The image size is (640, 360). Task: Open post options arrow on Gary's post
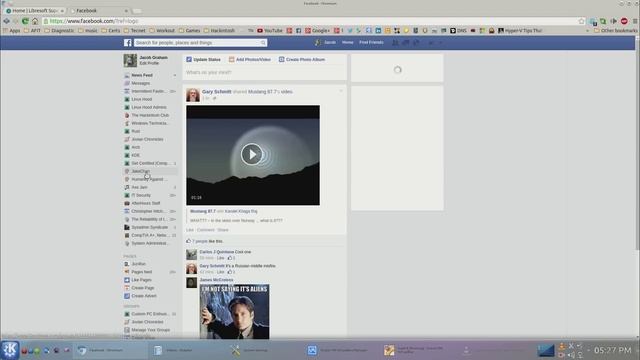point(341,91)
